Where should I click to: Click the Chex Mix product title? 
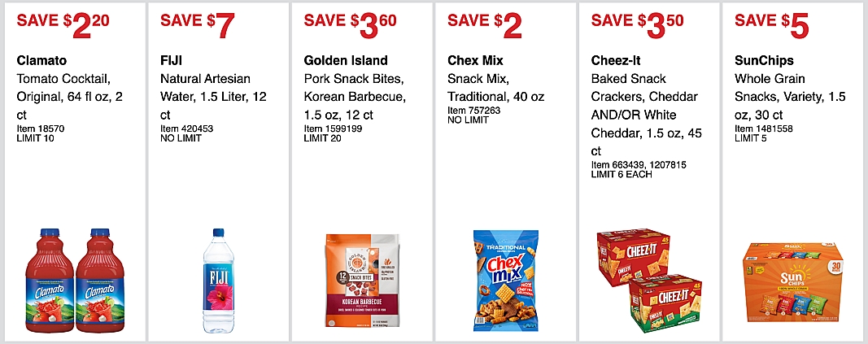(476, 60)
